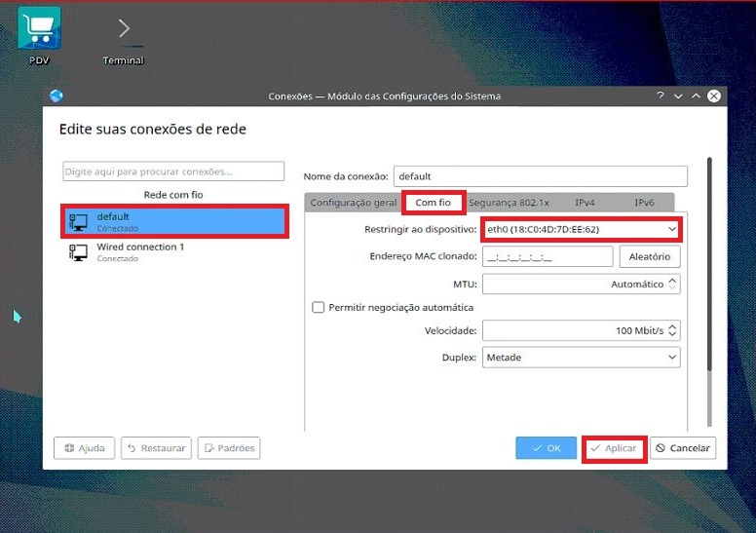Switch to the IPv4 tab
Image resolution: width=756 pixels, height=533 pixels.
585,203
